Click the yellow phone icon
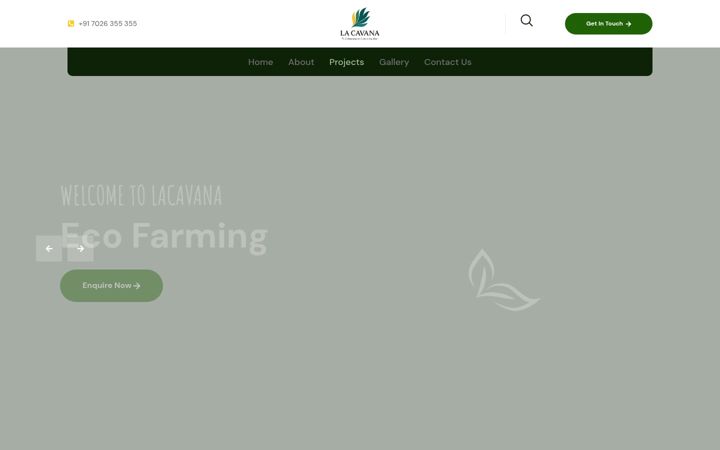Screen dimensions: 720x450 [71, 23]
